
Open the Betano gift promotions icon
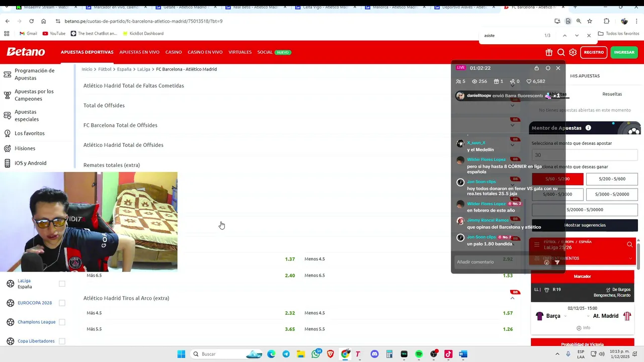549,52
